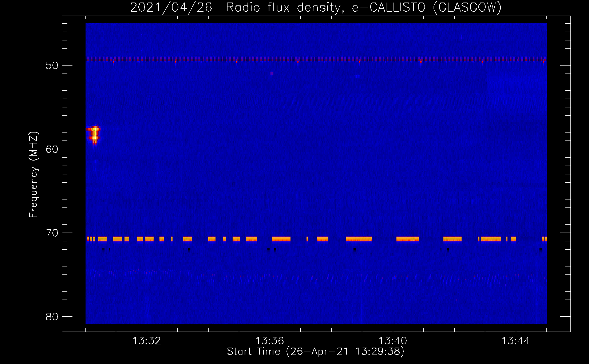Click the '13:36' time tick label

[270, 341]
